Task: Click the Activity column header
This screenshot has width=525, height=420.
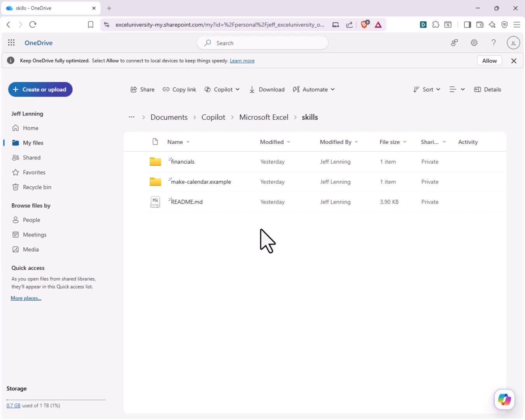Action: click(468, 142)
